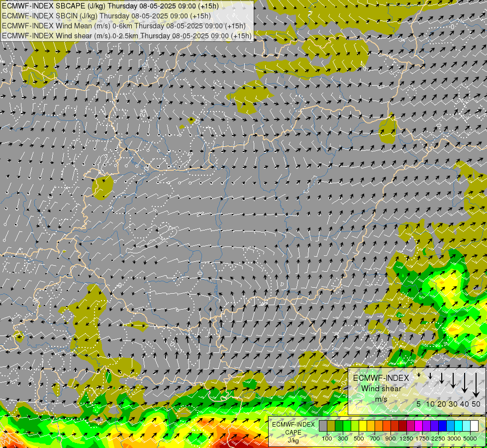Select the white CAPE legend swatch
Viewport: 487px width, 448px height.
tap(474, 426)
